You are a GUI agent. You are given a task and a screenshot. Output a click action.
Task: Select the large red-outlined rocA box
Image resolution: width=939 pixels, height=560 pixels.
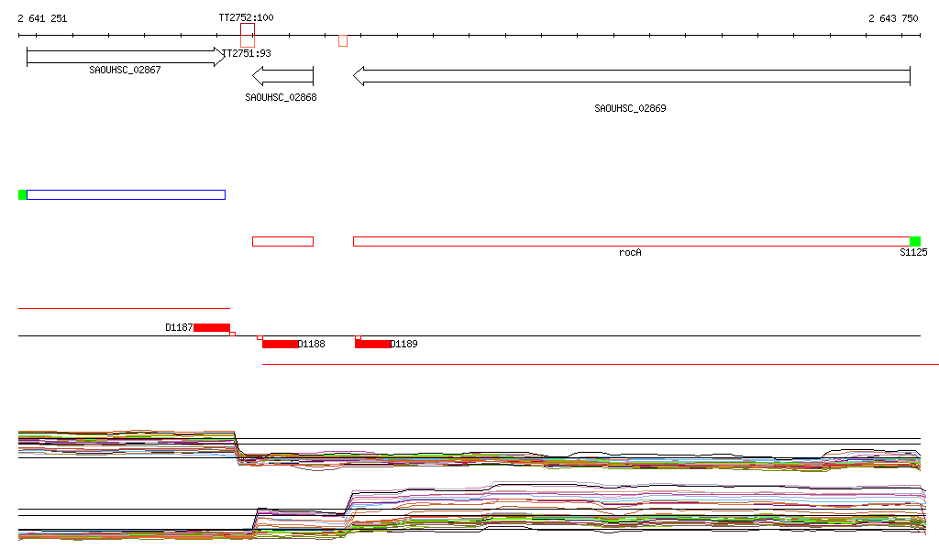(x=631, y=241)
